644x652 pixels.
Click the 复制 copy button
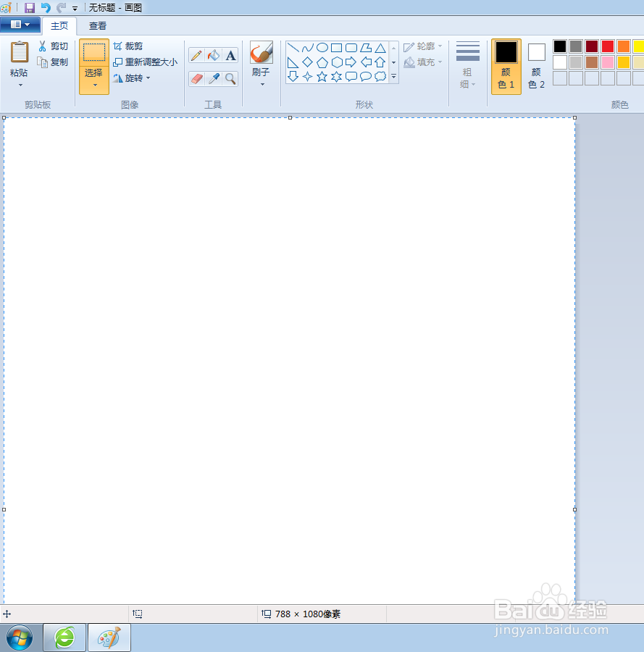(53, 62)
